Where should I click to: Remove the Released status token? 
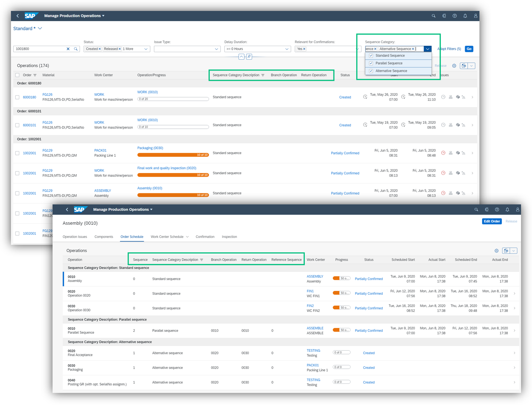click(120, 49)
